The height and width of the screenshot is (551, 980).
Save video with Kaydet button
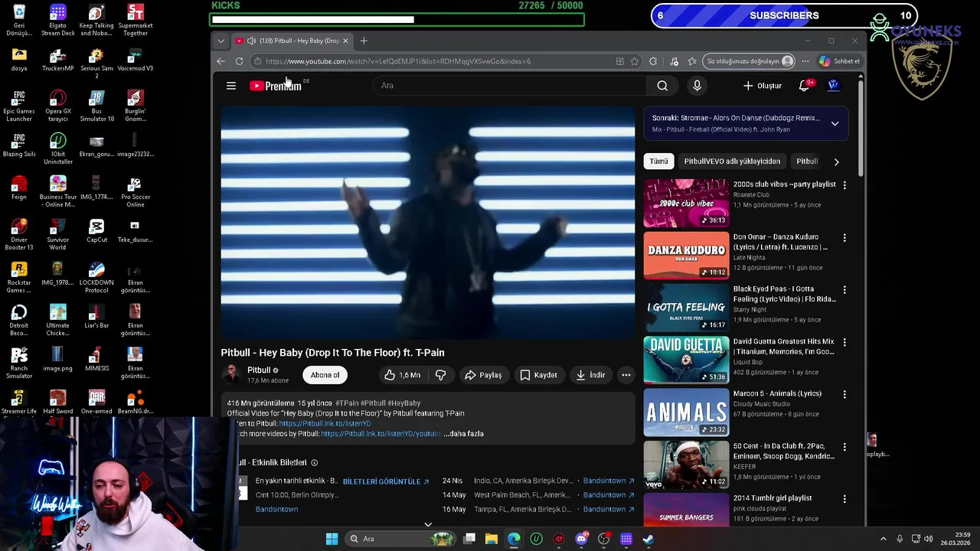[538, 375]
